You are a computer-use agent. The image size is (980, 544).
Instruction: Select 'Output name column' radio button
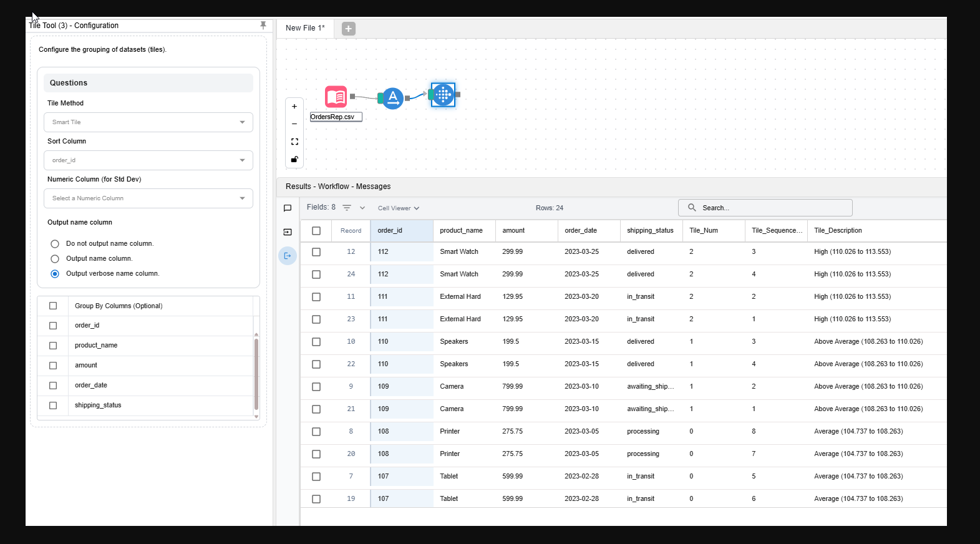pos(55,259)
